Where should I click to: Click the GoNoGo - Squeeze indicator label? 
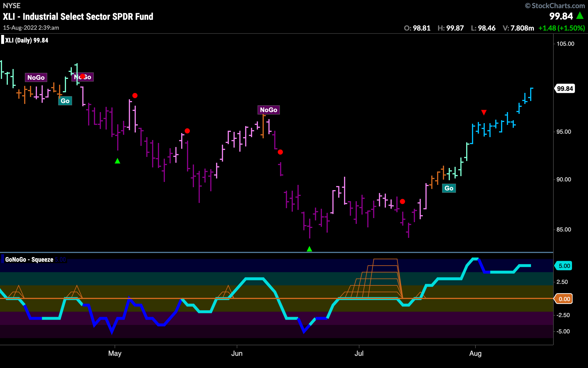coord(29,259)
